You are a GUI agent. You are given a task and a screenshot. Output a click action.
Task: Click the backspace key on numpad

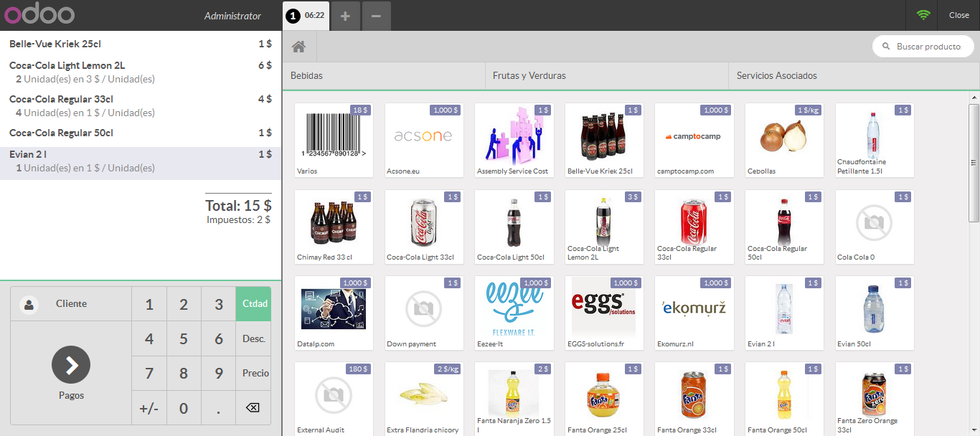(253, 407)
